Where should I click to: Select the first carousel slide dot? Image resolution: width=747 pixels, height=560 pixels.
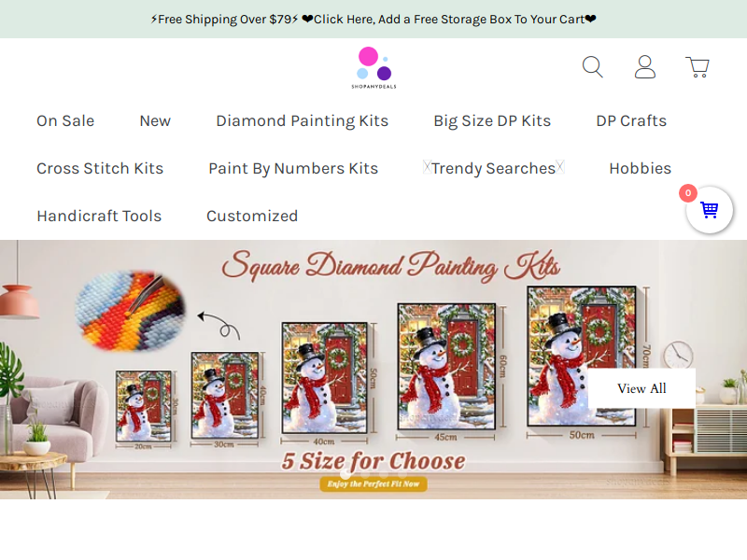click(345, 474)
